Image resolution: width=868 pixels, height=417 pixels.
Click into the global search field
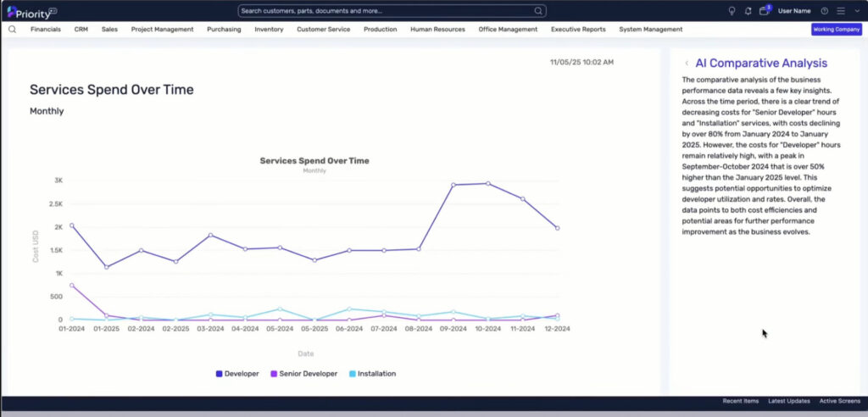click(x=387, y=11)
